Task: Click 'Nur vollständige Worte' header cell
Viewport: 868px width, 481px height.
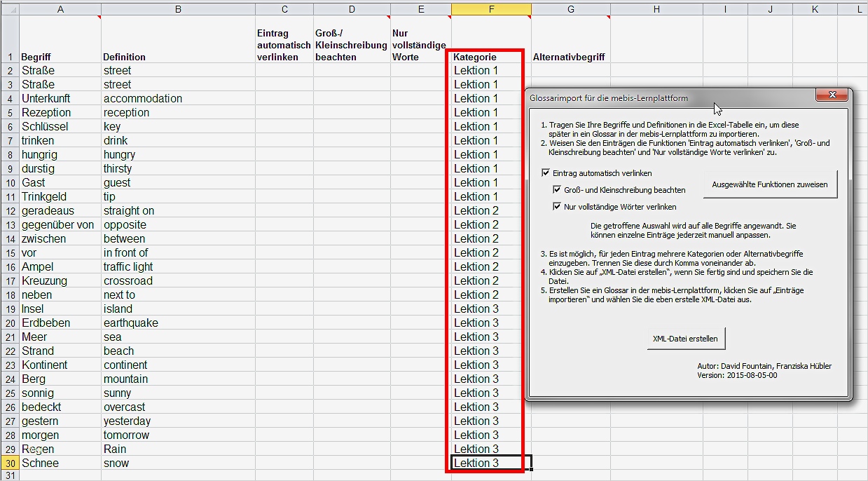Action: click(420, 39)
